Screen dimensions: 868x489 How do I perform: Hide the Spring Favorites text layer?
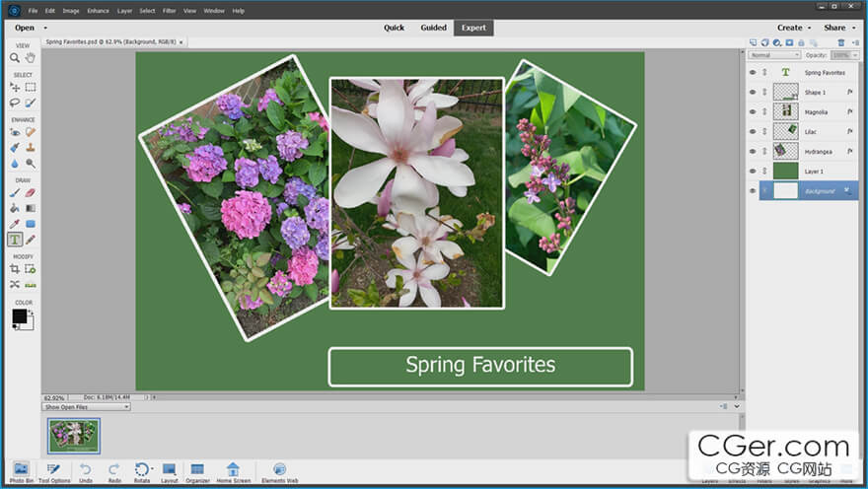pyautogui.click(x=753, y=73)
